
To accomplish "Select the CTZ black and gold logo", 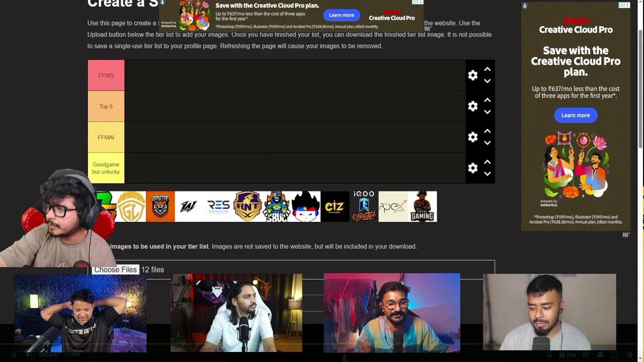I will point(335,206).
